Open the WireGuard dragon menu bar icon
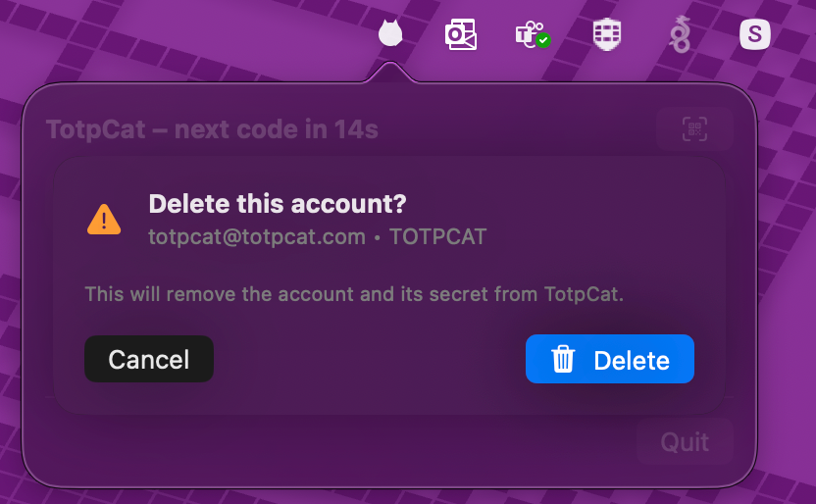The width and height of the screenshot is (816, 504). click(x=680, y=34)
